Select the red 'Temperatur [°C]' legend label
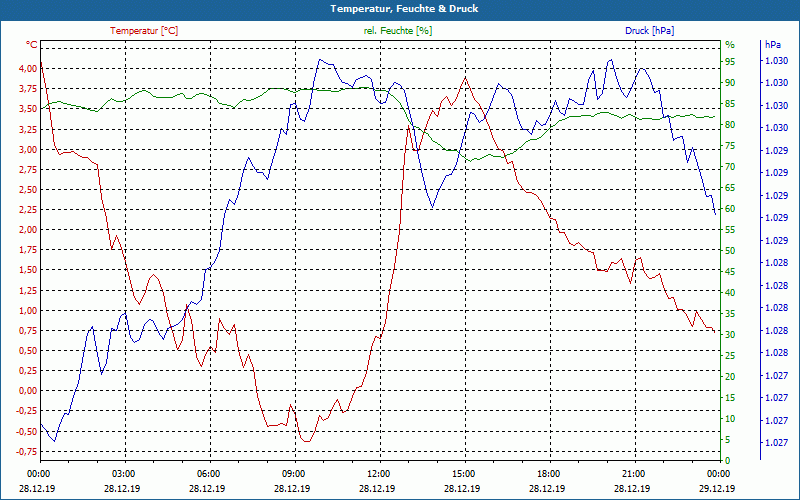The image size is (800, 500). click(144, 31)
